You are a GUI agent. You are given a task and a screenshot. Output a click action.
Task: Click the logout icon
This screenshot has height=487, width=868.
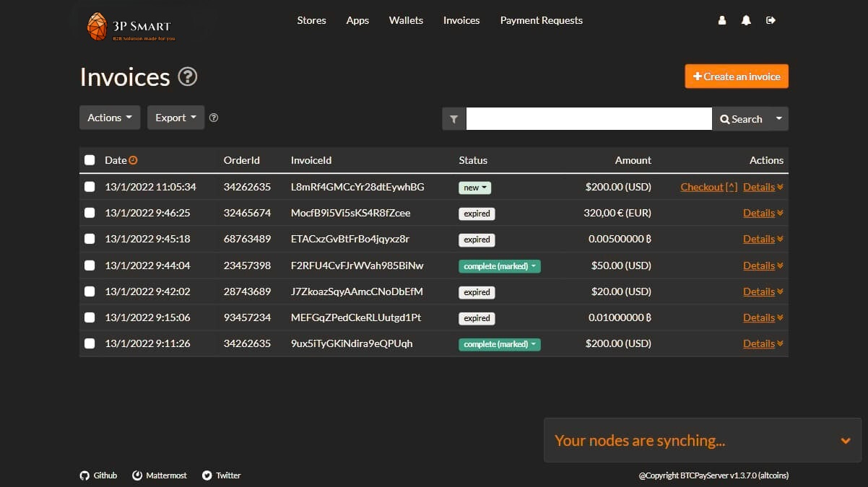[771, 20]
